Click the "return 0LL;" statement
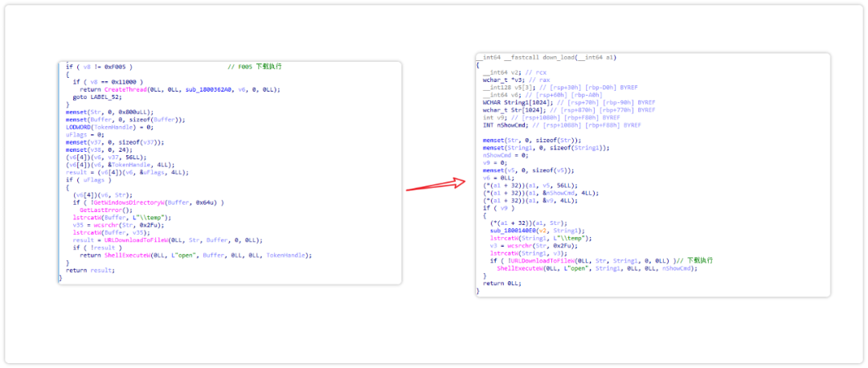The width and height of the screenshot is (868, 368). 502,284
